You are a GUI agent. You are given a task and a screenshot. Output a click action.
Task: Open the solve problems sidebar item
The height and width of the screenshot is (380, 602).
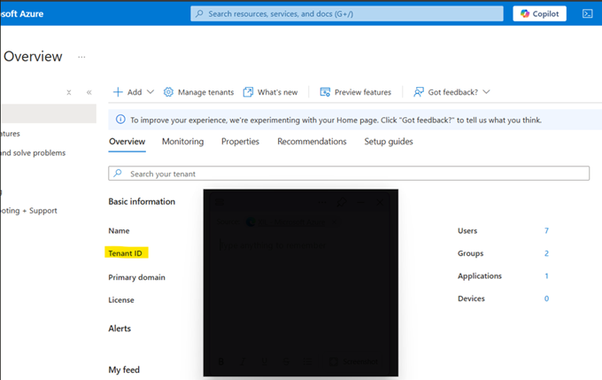33,153
